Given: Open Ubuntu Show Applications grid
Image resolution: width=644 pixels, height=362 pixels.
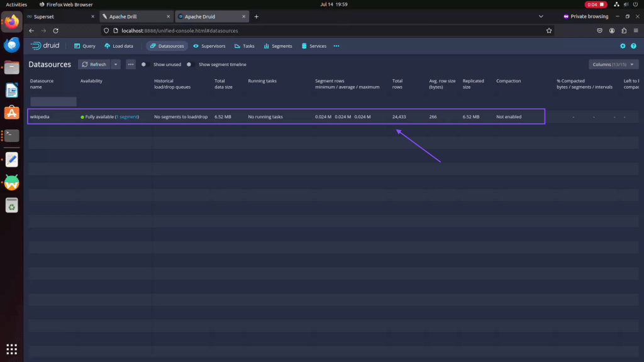Looking at the screenshot, I should (x=12, y=349).
